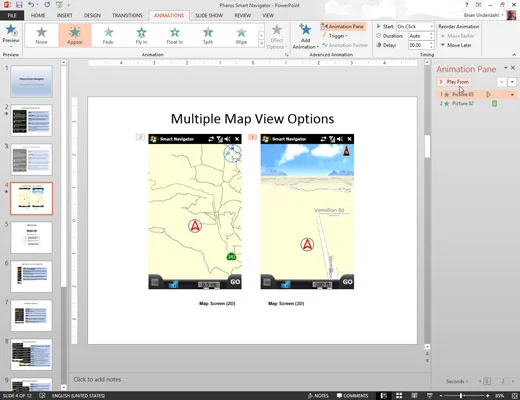Image resolution: width=520 pixels, height=400 pixels.
Task: Select the 3D map screenshot on slide
Action: click(x=307, y=211)
